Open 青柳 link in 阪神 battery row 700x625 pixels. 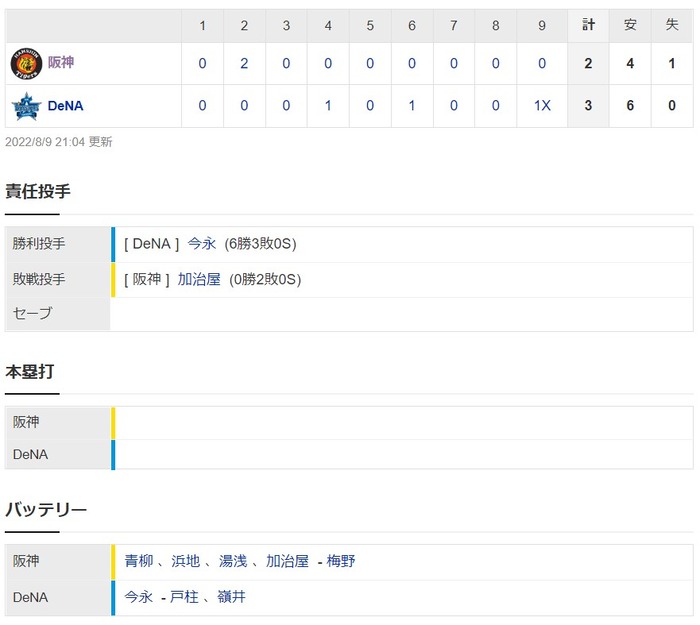139,561
